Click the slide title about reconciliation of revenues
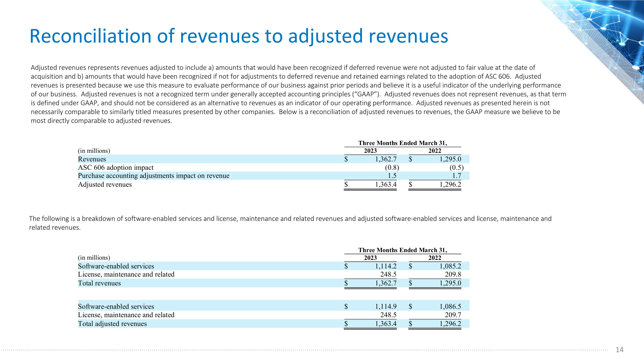644x362 pixels. pos(239,36)
